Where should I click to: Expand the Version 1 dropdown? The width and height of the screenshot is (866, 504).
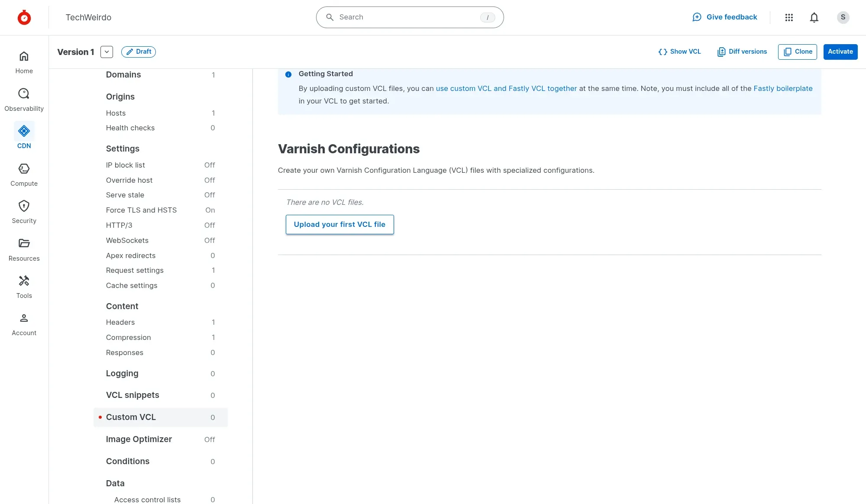(107, 52)
